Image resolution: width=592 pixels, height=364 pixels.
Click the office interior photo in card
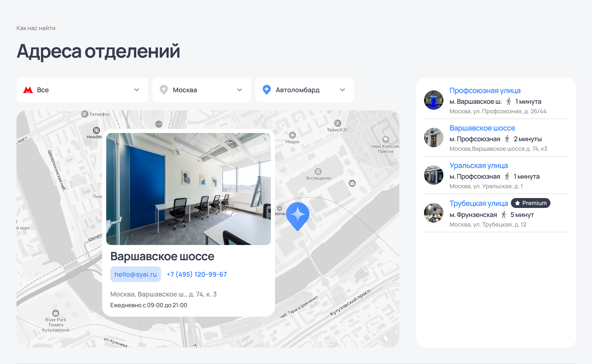(x=188, y=189)
